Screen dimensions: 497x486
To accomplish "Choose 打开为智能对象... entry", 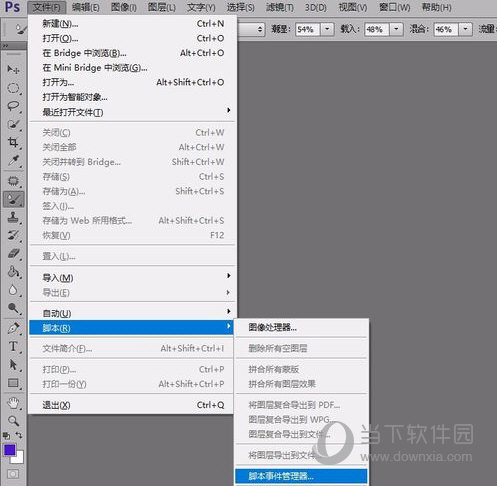I will pos(133,97).
